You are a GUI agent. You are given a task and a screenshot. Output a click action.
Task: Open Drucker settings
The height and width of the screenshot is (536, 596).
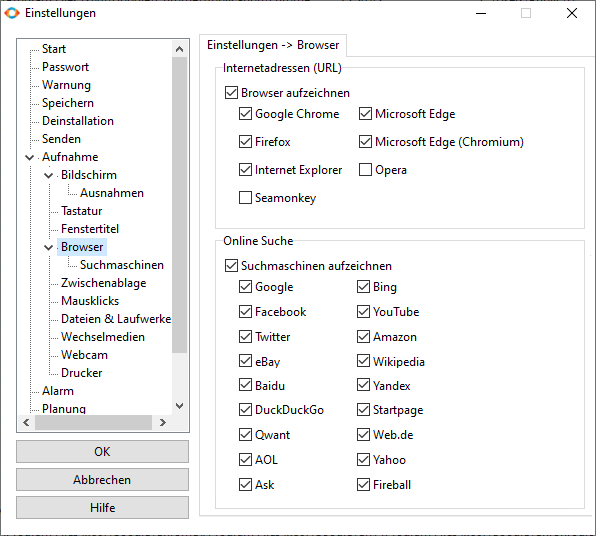point(81,373)
